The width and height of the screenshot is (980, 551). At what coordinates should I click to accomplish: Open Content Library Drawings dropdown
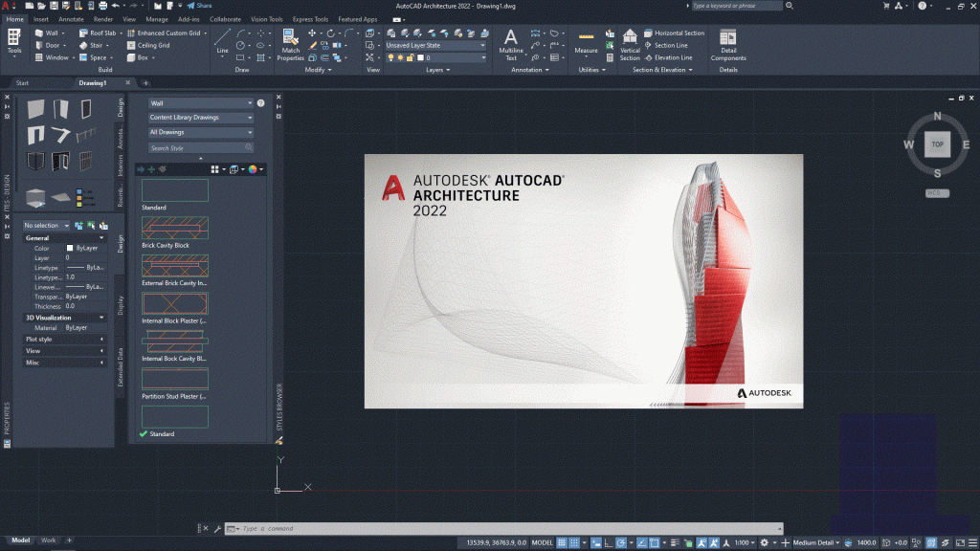tap(201, 118)
